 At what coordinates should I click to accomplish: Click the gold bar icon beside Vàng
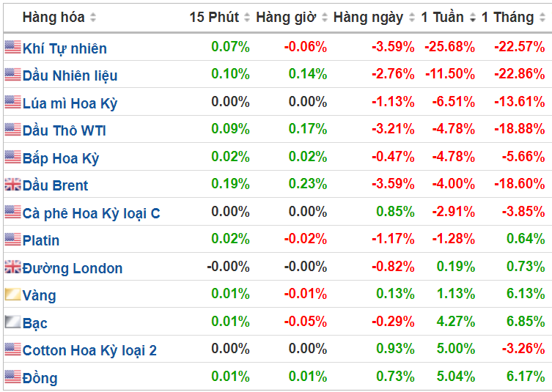pyautogui.click(x=12, y=294)
